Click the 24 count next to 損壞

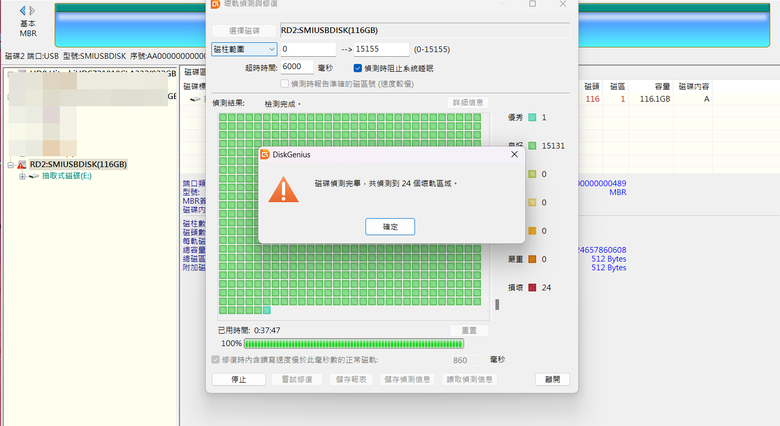click(546, 288)
